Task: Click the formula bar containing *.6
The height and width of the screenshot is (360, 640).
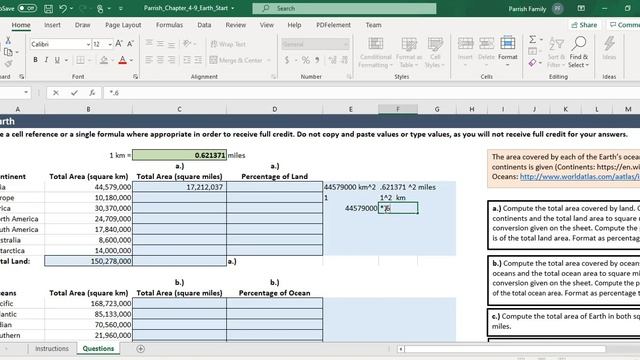Action: click(371, 93)
